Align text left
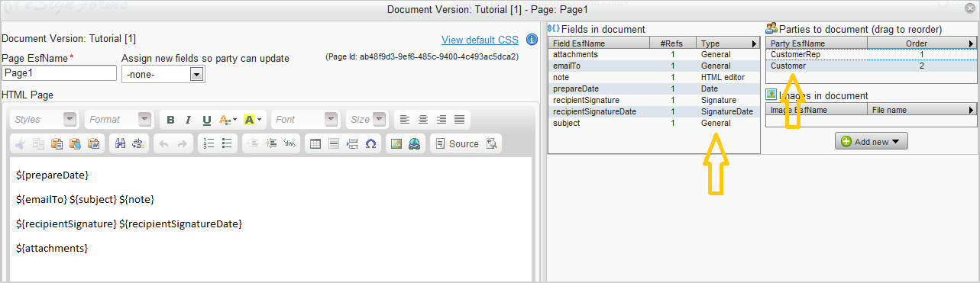 point(405,120)
